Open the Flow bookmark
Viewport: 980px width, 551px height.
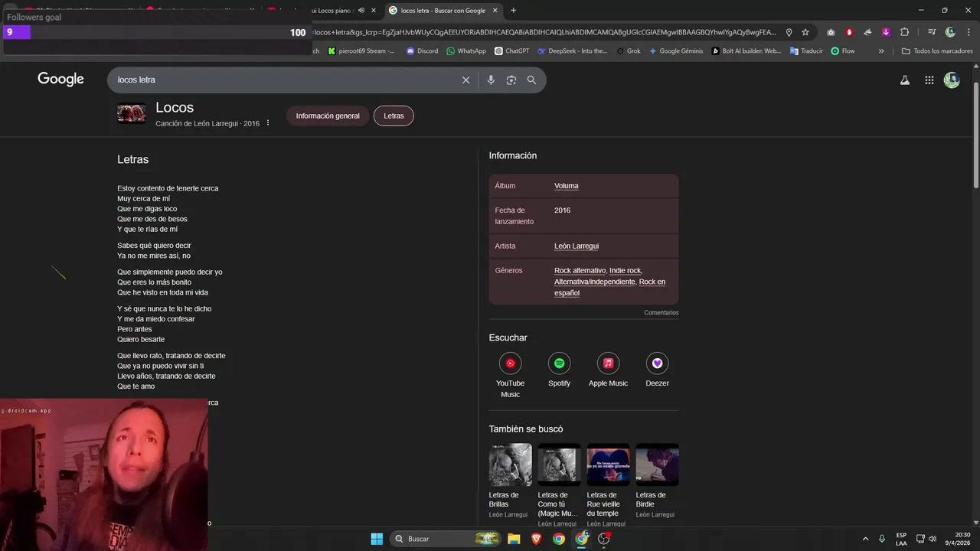pyautogui.click(x=843, y=51)
